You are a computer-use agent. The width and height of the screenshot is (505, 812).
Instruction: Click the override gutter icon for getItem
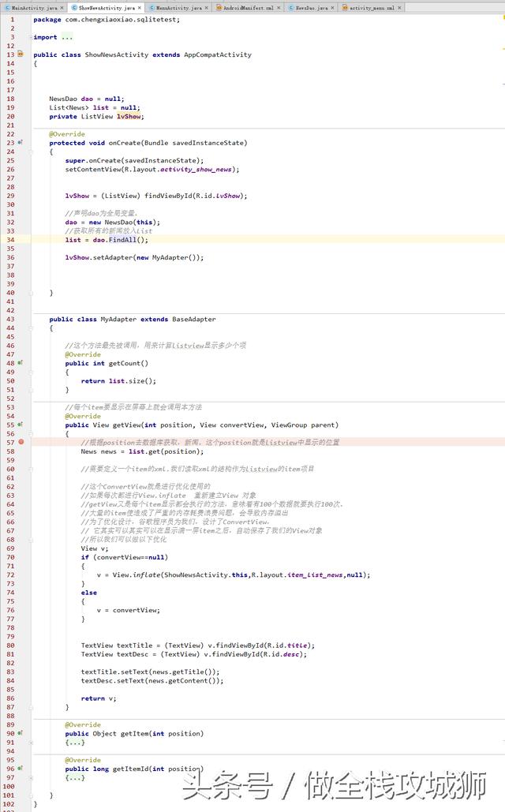pyautogui.click(x=21, y=733)
